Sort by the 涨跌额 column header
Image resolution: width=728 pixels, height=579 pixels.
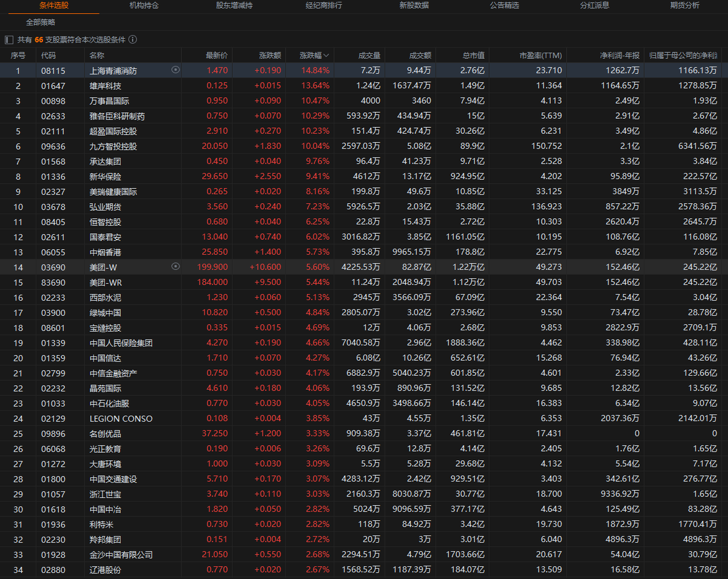[270, 55]
